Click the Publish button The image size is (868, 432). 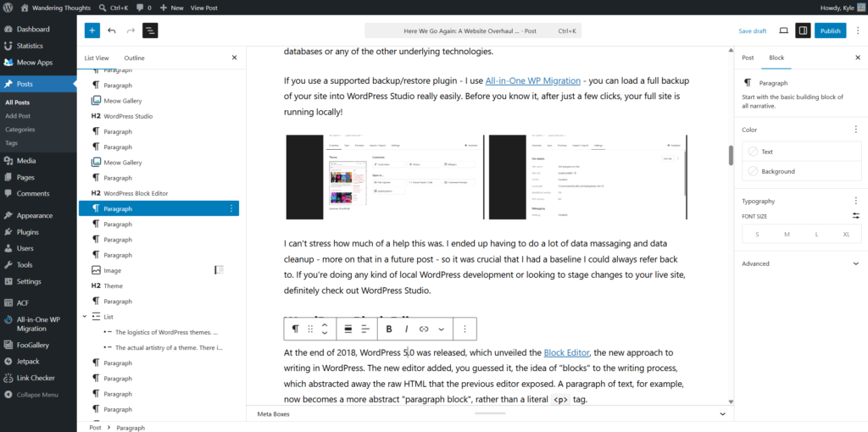click(x=831, y=31)
